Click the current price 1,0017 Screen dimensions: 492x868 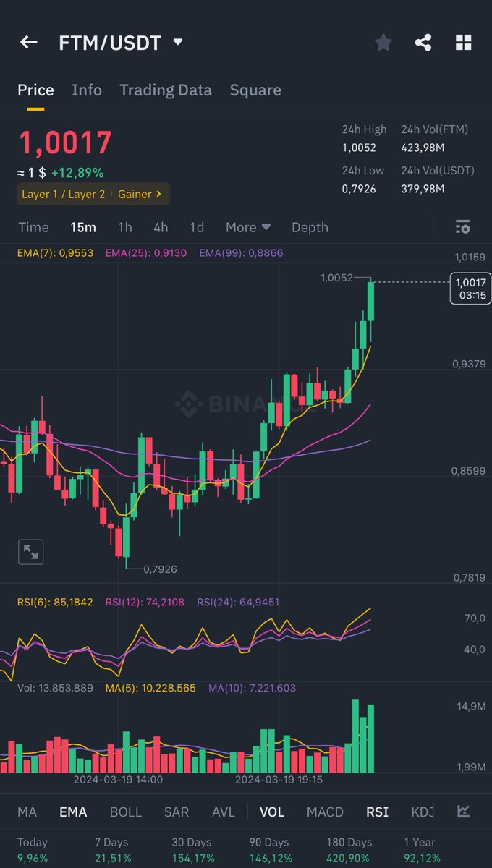pyautogui.click(x=65, y=142)
